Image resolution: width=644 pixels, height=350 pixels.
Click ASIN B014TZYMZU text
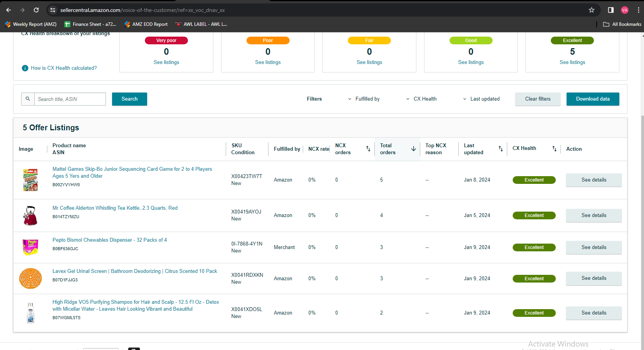[x=66, y=217]
